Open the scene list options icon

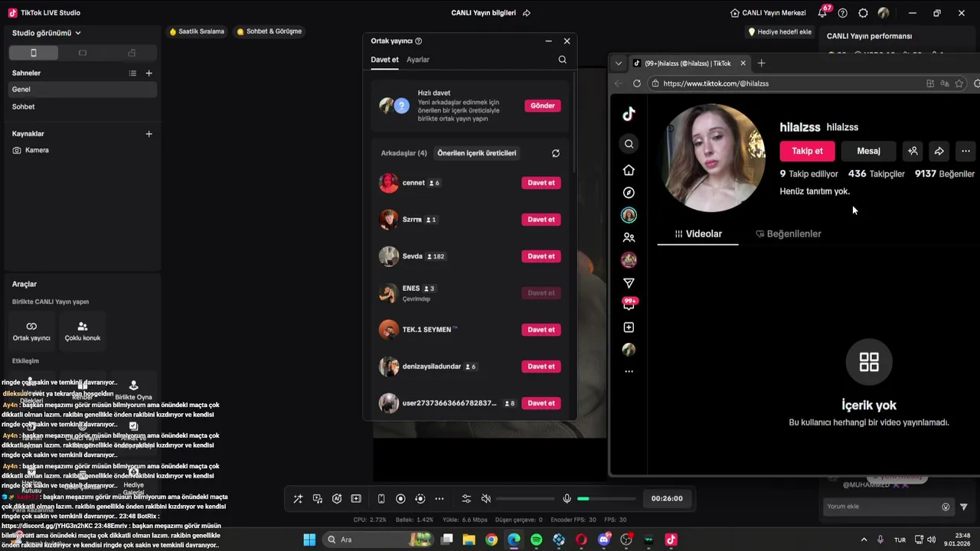pos(132,73)
